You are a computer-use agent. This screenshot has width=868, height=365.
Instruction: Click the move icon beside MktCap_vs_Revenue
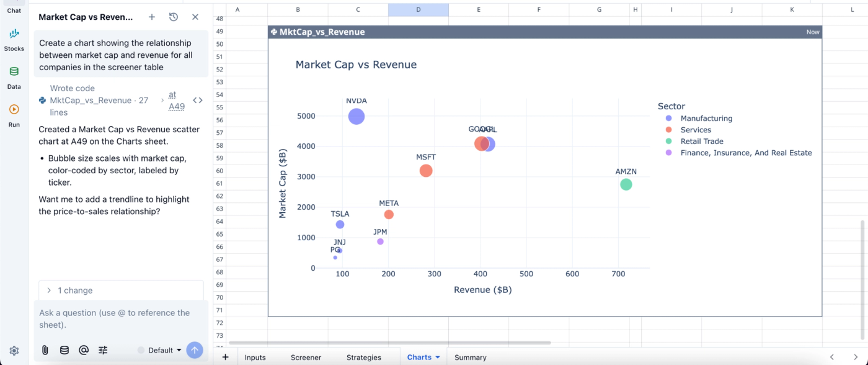click(x=274, y=32)
